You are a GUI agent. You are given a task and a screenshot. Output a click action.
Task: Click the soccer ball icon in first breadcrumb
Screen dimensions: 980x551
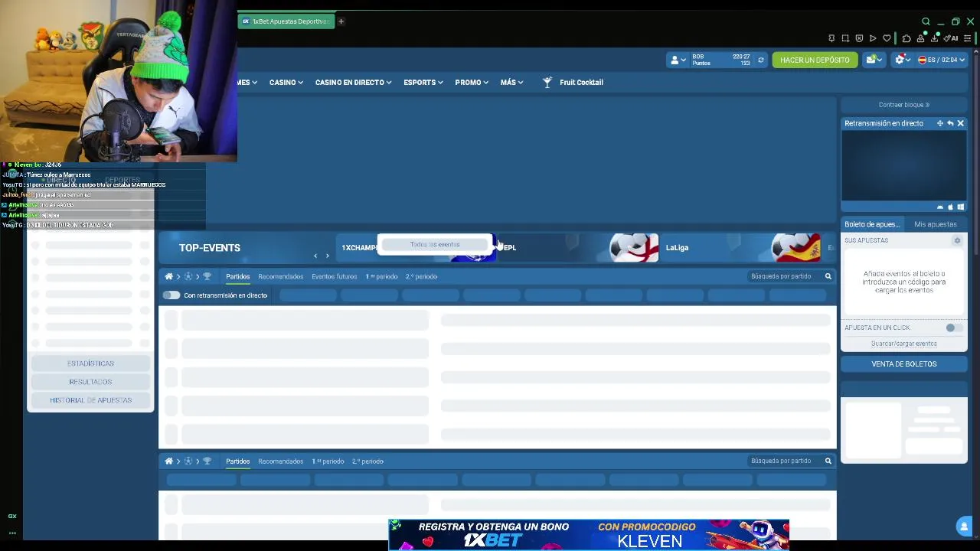coord(188,276)
